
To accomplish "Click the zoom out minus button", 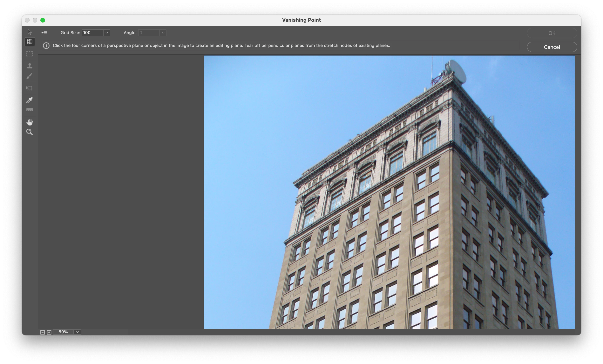I will click(42, 332).
